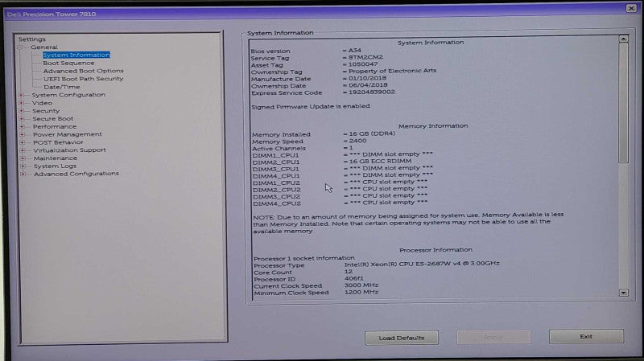Select the Maintenance category label
644x361 pixels.
click(x=56, y=158)
